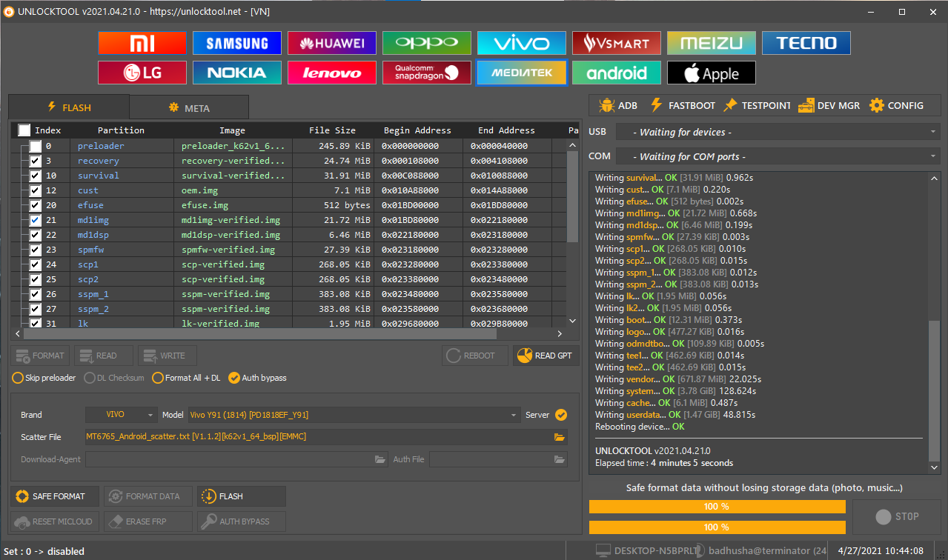The height and width of the screenshot is (560, 948).
Task: Open DEV MGR device manager
Action: [829, 105]
